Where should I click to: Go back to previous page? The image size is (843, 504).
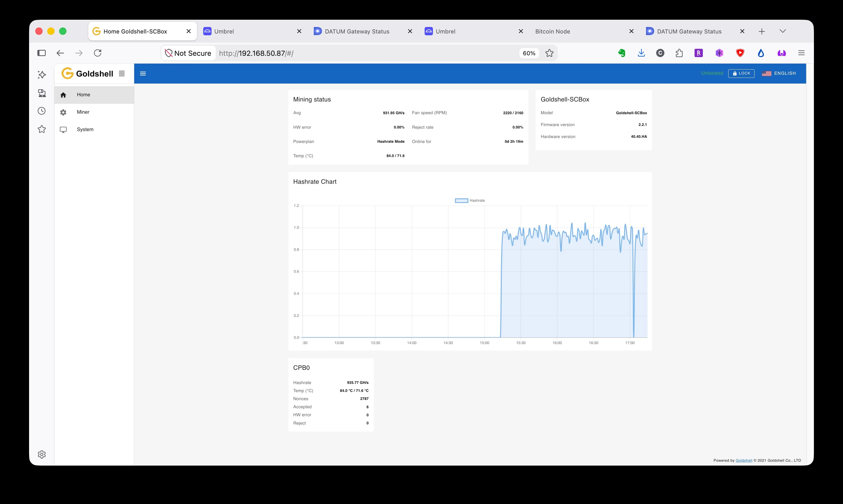click(60, 53)
